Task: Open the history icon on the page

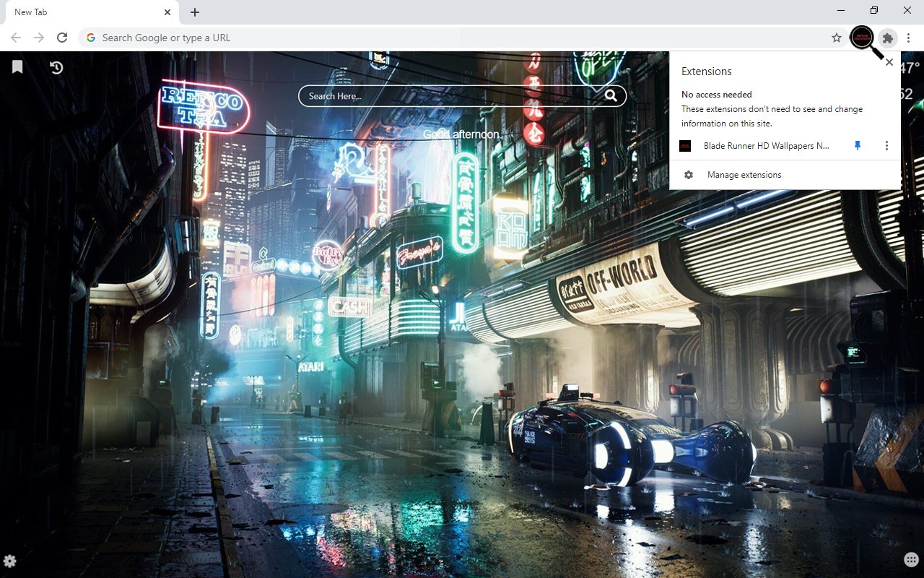Action: coord(56,67)
